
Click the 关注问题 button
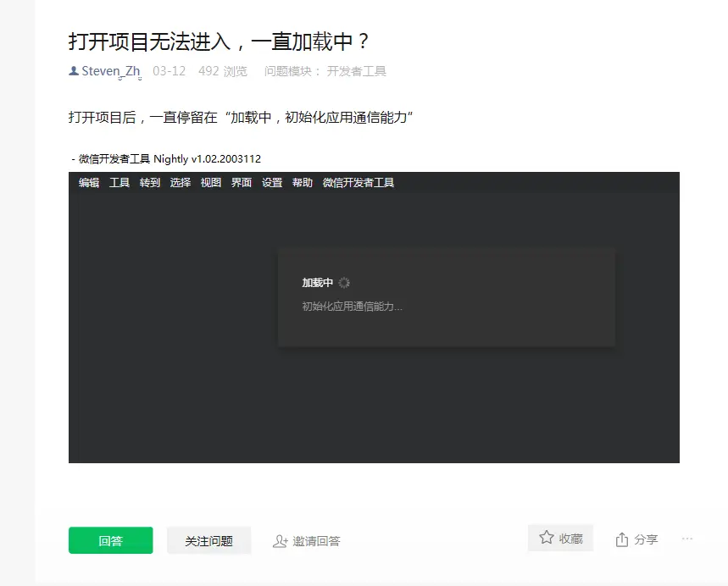point(209,540)
